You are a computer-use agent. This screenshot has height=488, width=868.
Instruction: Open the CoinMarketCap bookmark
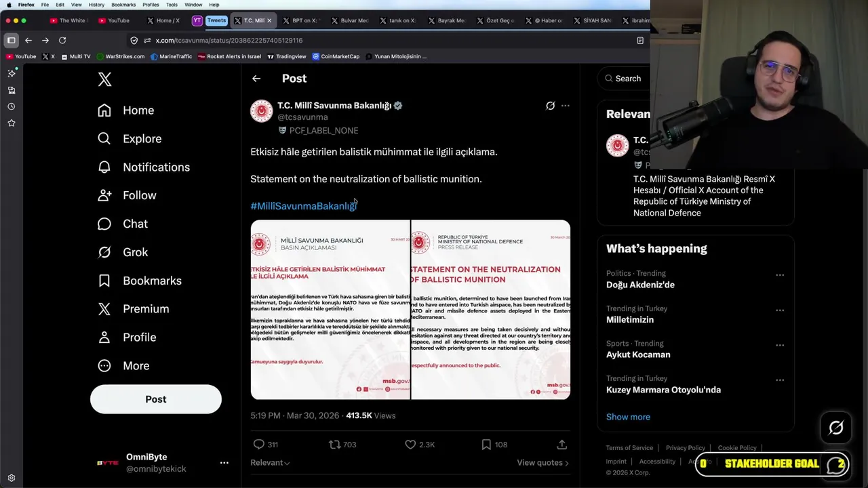(336, 57)
